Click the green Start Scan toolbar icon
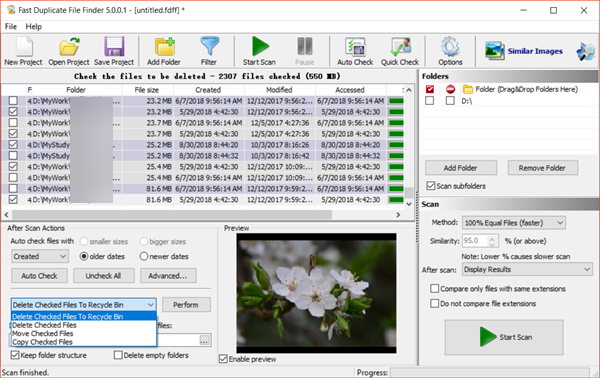The height and width of the screenshot is (378, 600). (x=259, y=51)
